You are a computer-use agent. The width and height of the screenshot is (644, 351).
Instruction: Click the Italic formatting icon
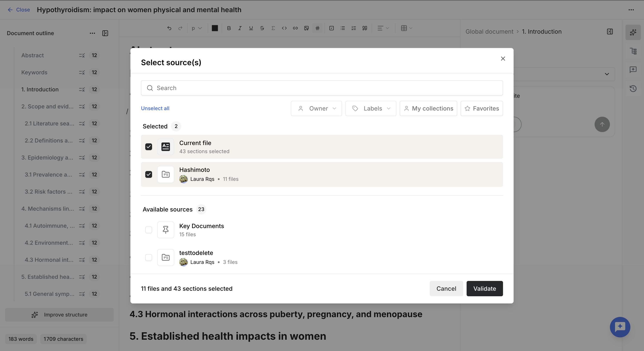240,28
